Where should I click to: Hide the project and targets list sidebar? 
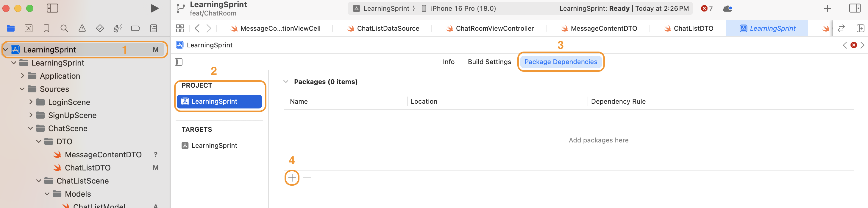coord(179,62)
